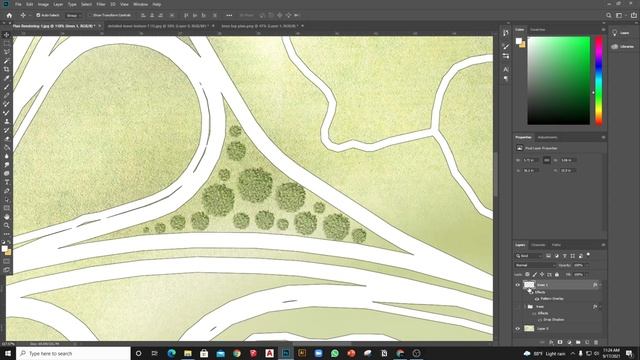Select the Rectangular Marquee tool
This screenshot has width=640, height=360.
(7, 43)
